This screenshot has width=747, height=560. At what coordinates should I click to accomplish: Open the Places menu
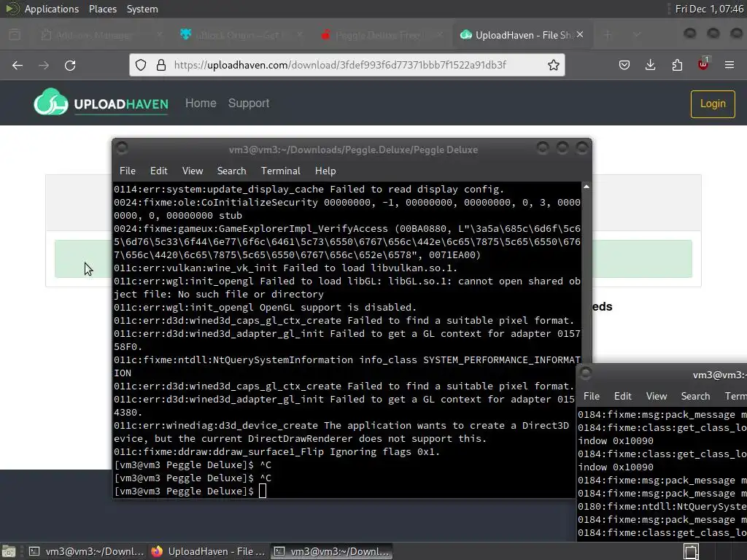103,9
